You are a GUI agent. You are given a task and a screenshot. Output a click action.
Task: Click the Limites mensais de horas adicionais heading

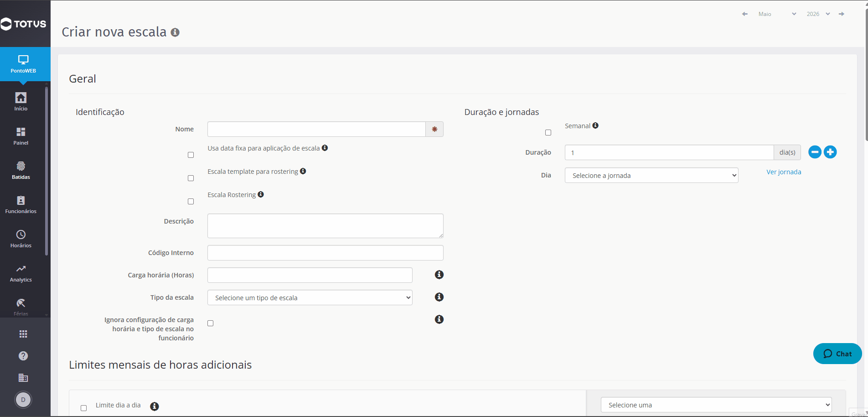tap(160, 365)
